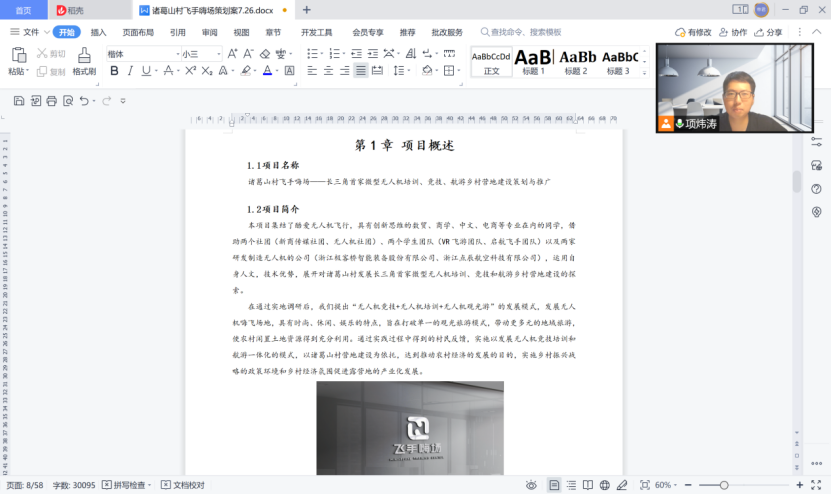
Task: Increase paragraph indent
Action: (373, 54)
